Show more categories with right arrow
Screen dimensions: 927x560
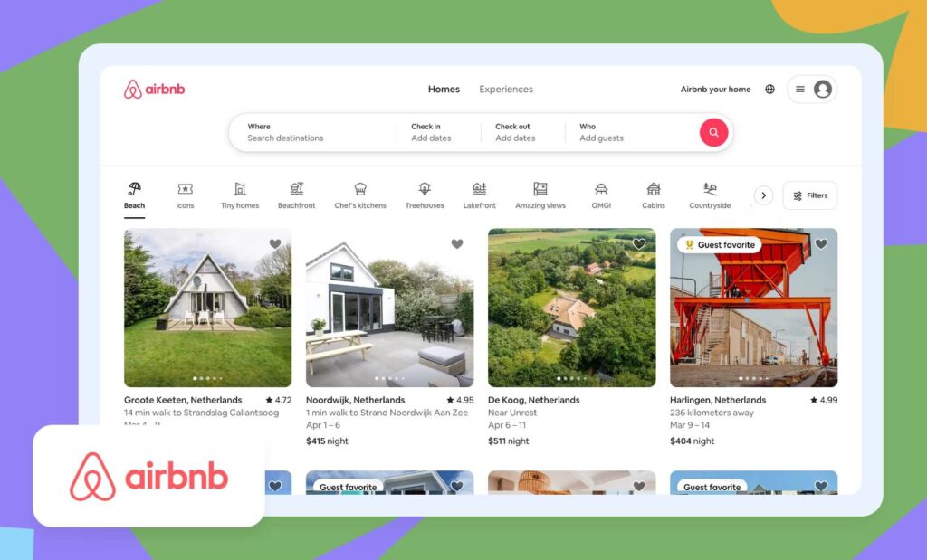[x=763, y=195]
